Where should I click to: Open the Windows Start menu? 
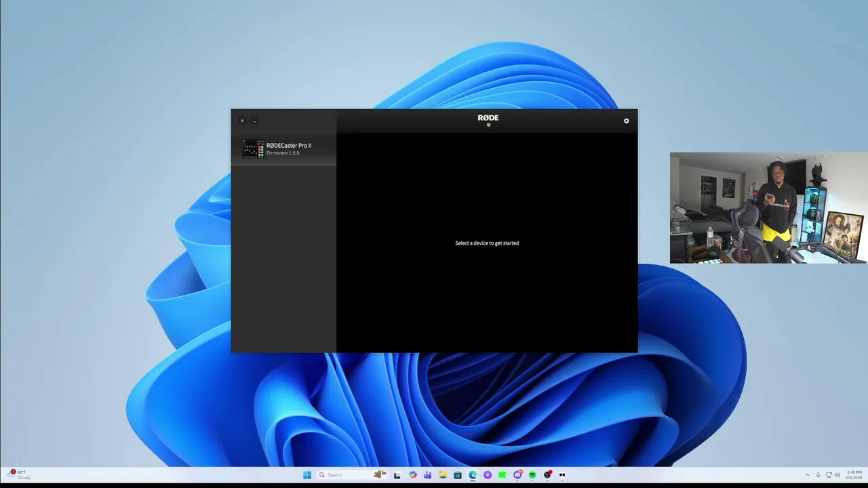click(307, 475)
